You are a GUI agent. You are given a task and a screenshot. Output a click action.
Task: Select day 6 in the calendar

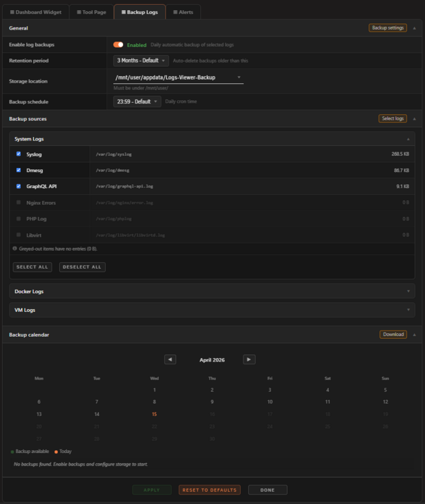coord(39,402)
